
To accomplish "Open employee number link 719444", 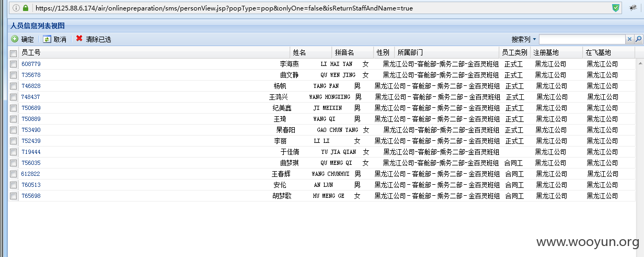I will [x=31, y=152].
